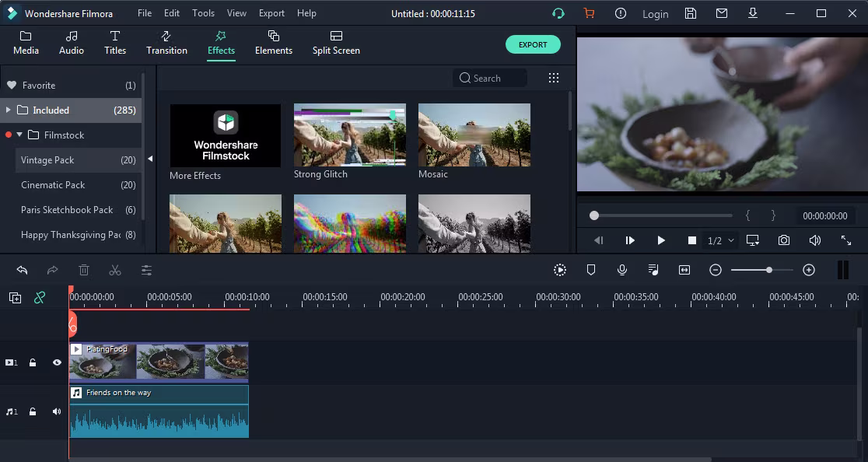Select the Strong Glitch effect thumbnail

pyautogui.click(x=350, y=135)
